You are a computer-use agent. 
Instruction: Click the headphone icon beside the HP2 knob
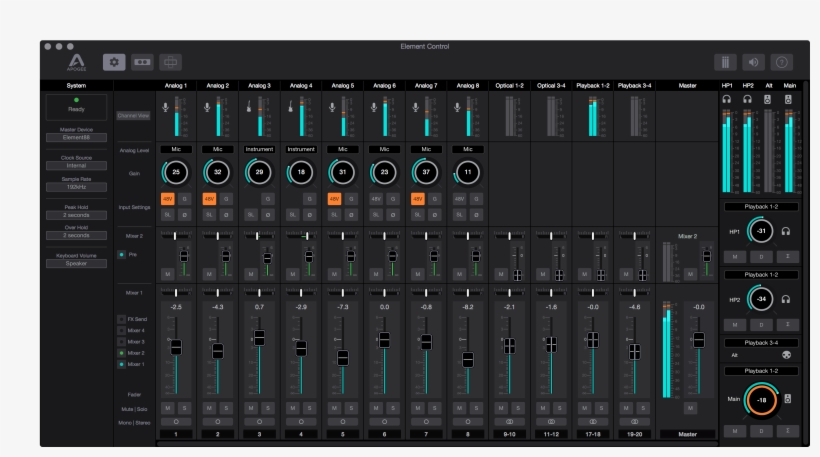(785, 299)
